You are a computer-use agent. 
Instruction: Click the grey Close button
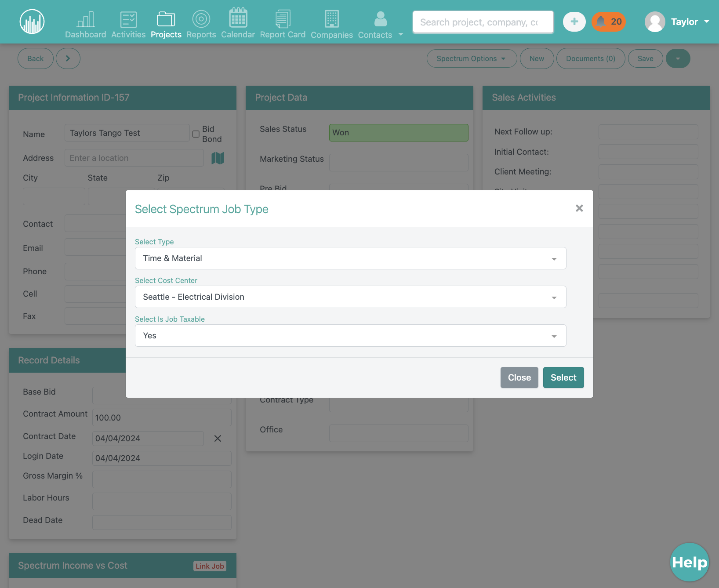point(519,377)
